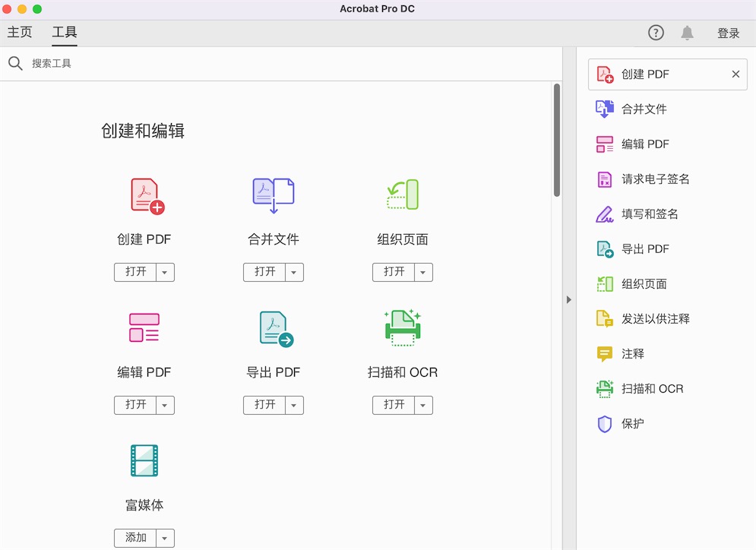The height and width of the screenshot is (550, 756).
Task: Switch to the 主页 tab
Action: click(x=20, y=33)
